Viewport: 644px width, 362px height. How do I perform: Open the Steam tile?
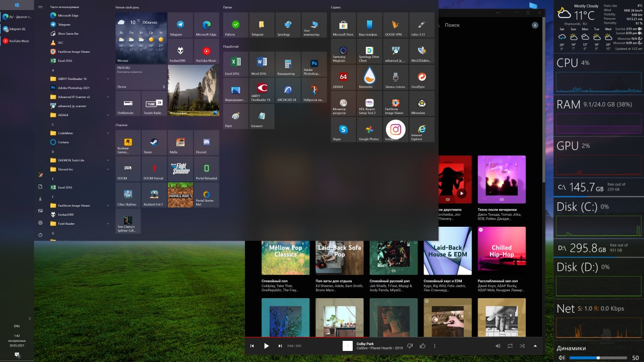(154, 143)
